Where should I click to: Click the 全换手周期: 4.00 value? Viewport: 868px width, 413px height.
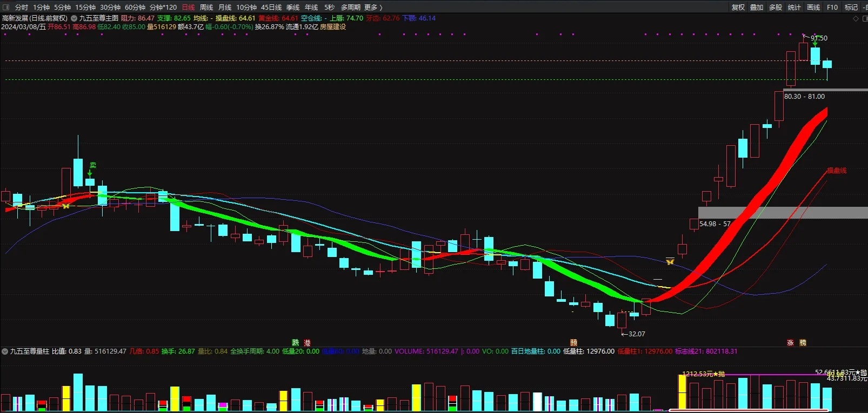(255, 351)
